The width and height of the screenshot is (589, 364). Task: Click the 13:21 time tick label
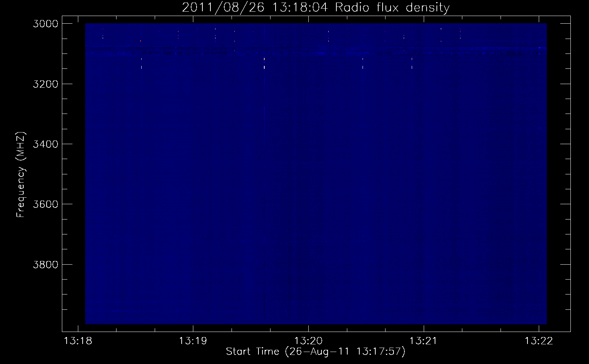(423, 341)
